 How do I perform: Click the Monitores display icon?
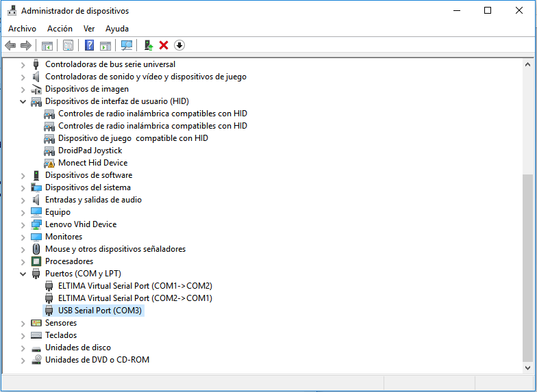click(36, 237)
